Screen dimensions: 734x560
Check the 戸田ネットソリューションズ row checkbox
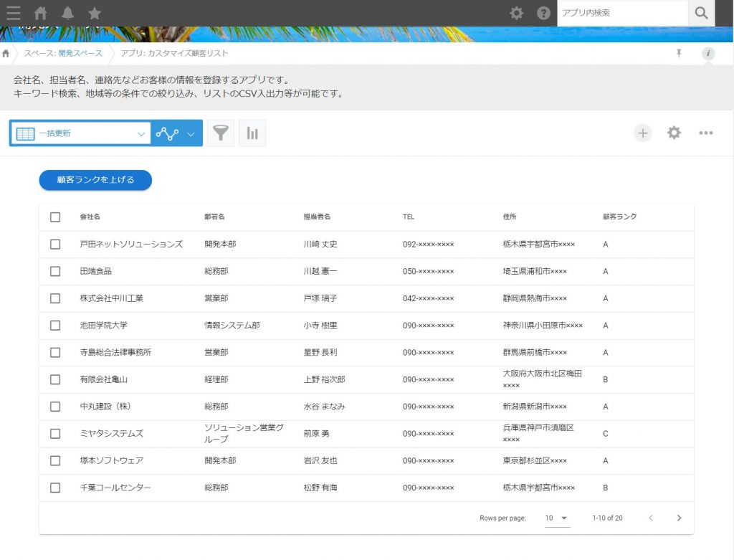coord(55,244)
